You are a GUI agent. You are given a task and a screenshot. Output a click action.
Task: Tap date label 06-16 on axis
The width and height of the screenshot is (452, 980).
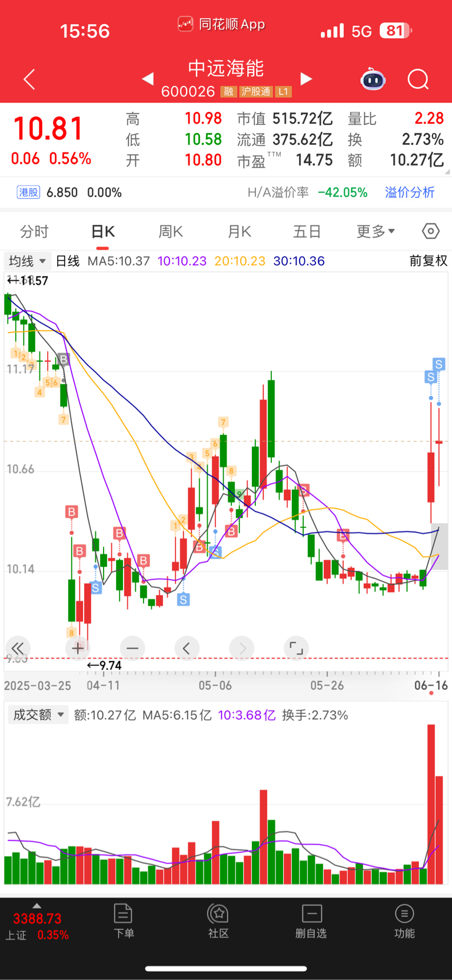pos(431,685)
